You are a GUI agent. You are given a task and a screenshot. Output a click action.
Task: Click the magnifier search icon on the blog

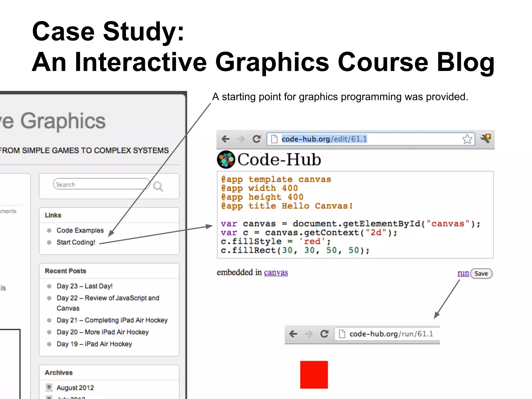point(158,186)
